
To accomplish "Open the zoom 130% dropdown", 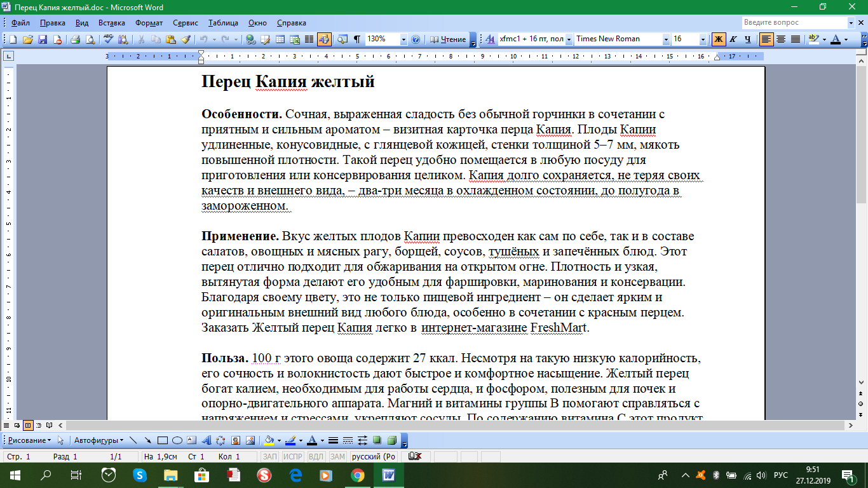I will tap(403, 39).
